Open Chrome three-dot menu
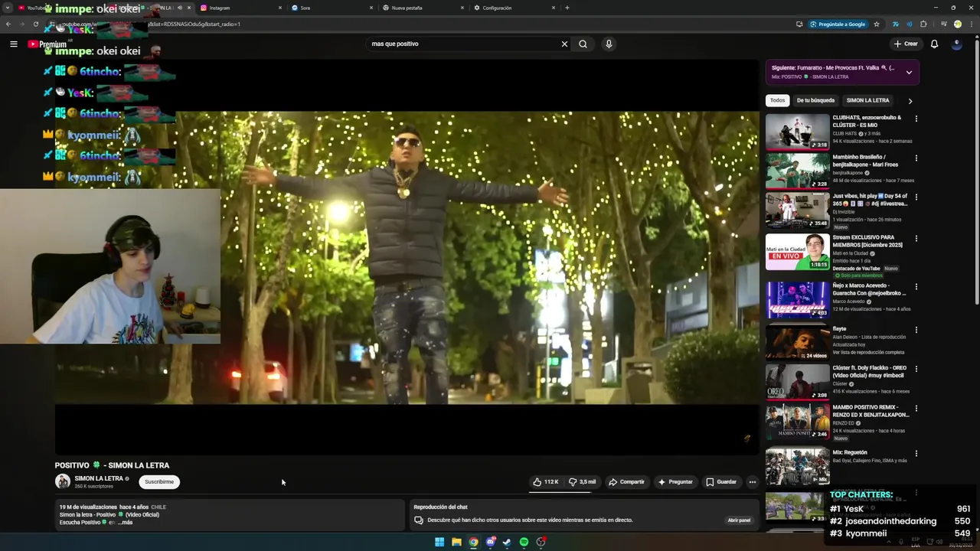The image size is (980, 551). (x=970, y=24)
